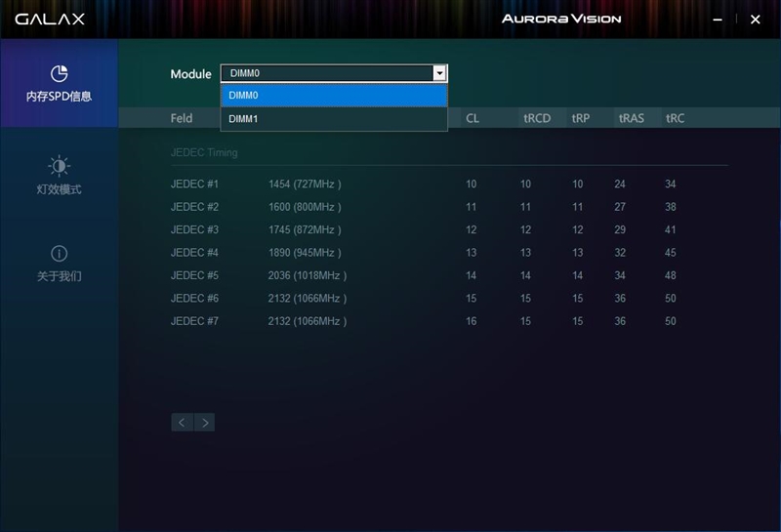
Task: Click the 1745 (872MHz) frequency value
Action: pyautogui.click(x=305, y=229)
